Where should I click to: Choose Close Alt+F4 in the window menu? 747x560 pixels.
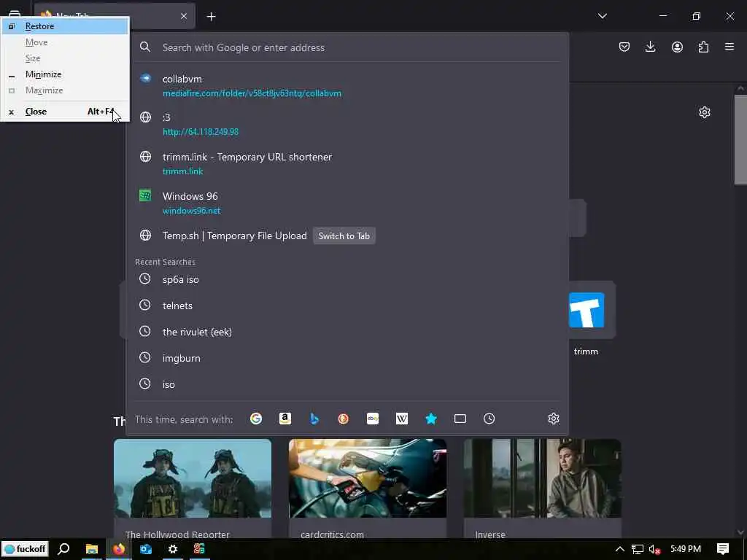[65, 112]
